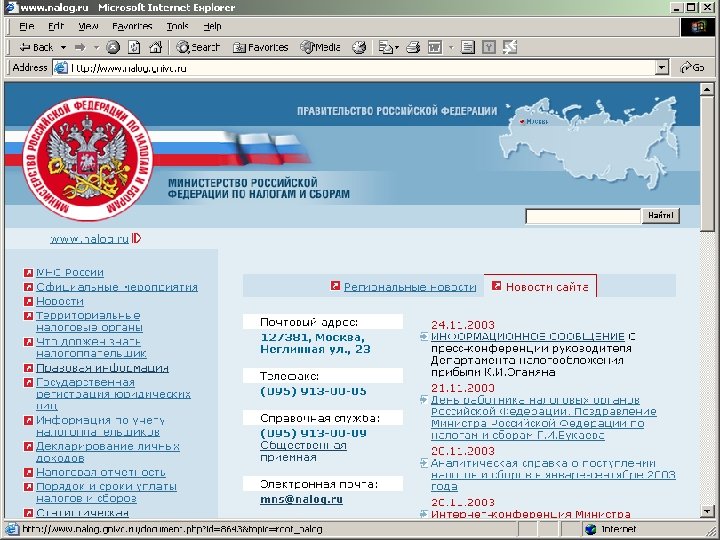Click the vertical scrollbar thumb
Screen dimensions: 720x540
point(707,163)
